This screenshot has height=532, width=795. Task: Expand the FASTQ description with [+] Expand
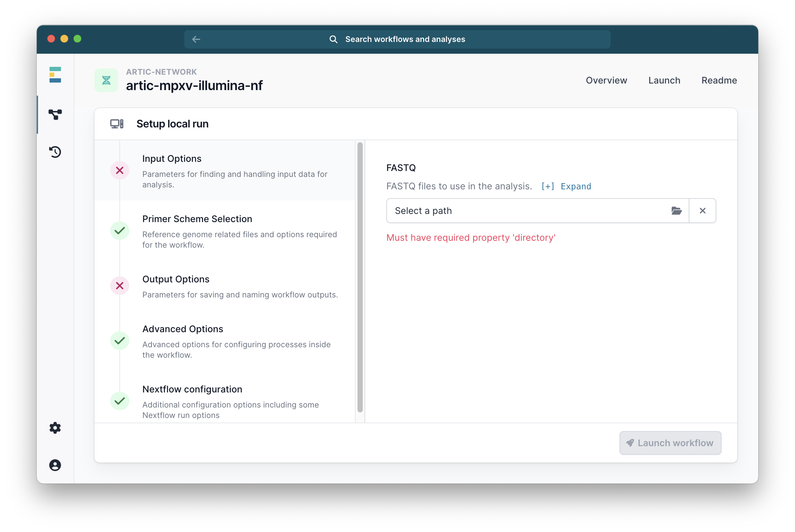coord(566,186)
